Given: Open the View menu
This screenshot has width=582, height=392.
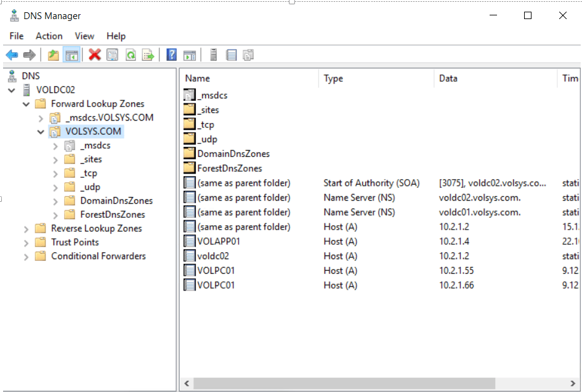Looking at the screenshot, I should (84, 36).
